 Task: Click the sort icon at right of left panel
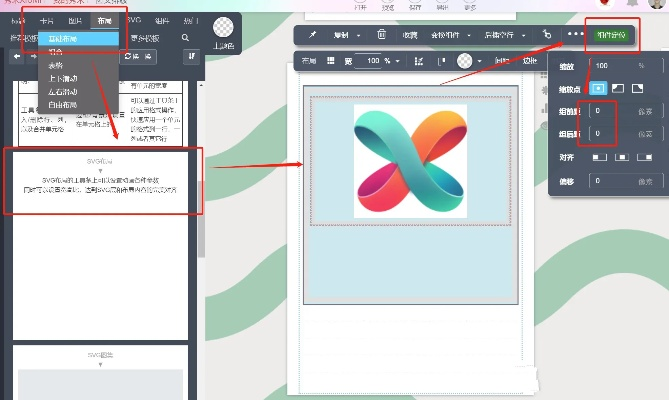click(x=191, y=56)
